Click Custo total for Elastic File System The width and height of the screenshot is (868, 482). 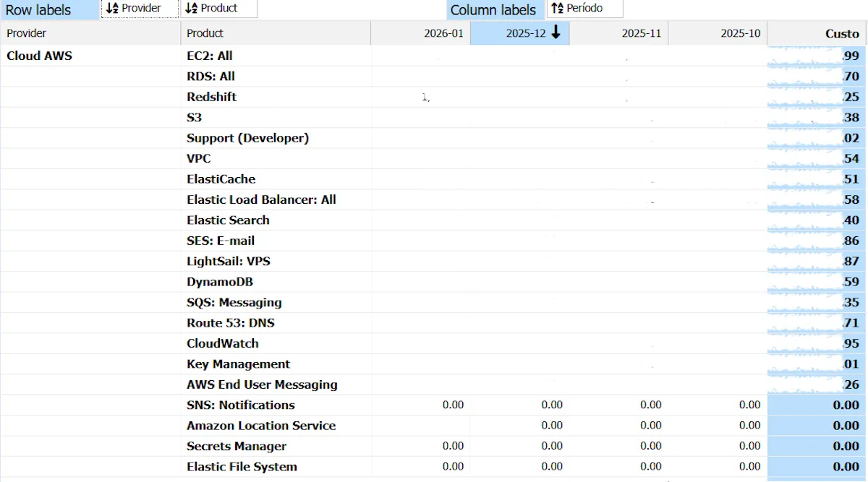tap(817, 467)
